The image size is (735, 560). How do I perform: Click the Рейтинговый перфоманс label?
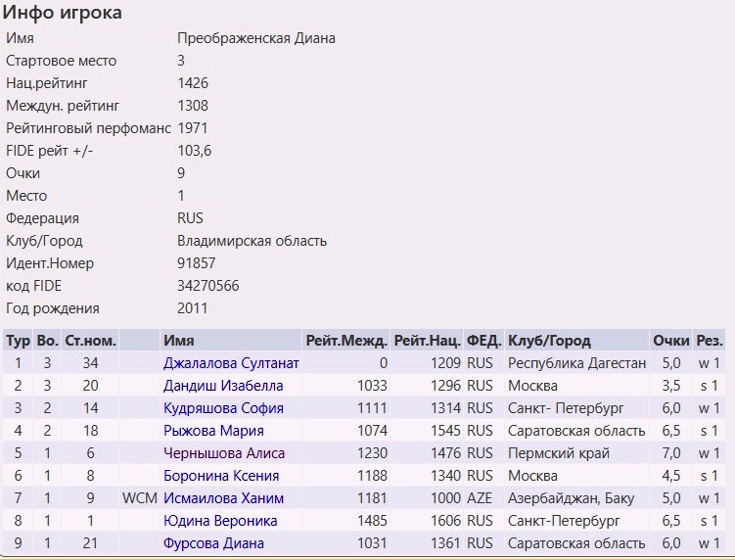pyautogui.click(x=88, y=128)
